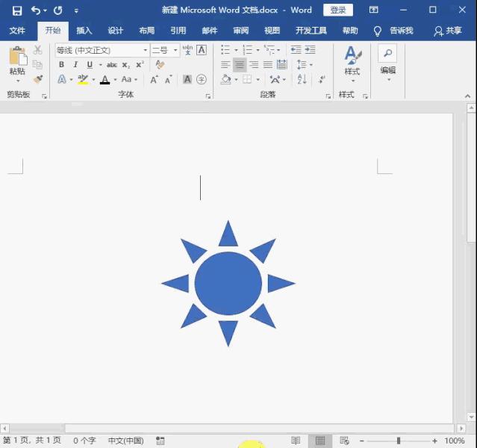Switch to the 插入 tab
Screen dimensions: 477x448
point(84,31)
